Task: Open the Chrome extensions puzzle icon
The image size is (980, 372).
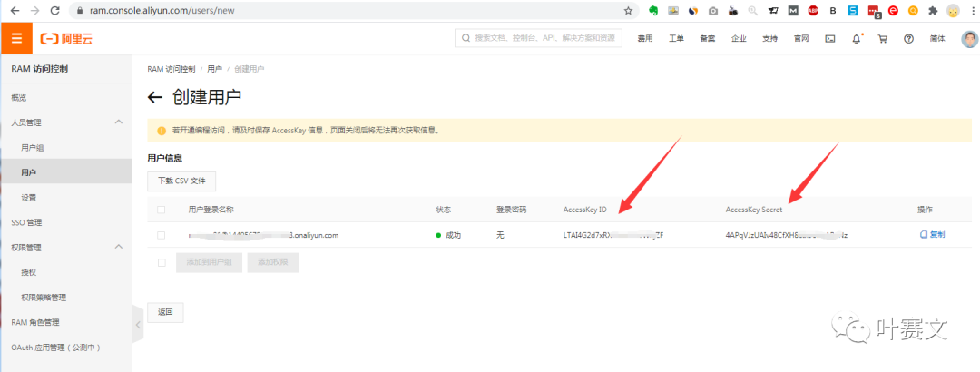Action: 933,11
